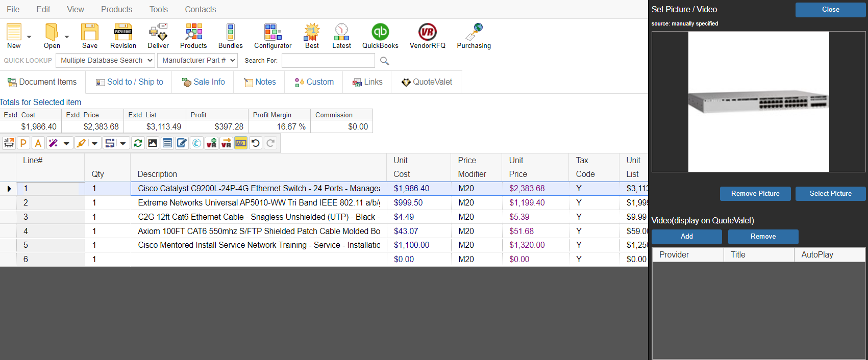This screenshot has height=360, width=868.
Task: Open the Multiple Database Search dropdown
Action: 105,60
